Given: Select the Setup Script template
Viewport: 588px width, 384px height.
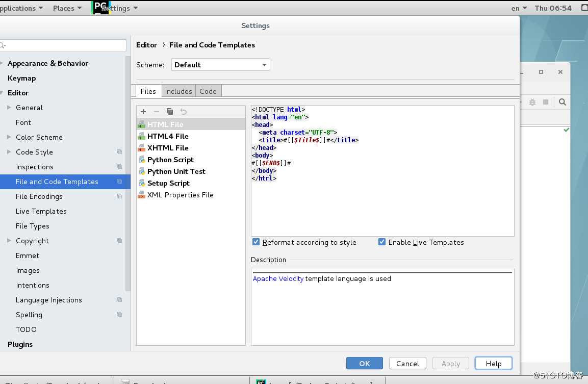Looking at the screenshot, I should pyautogui.click(x=191, y=183).
